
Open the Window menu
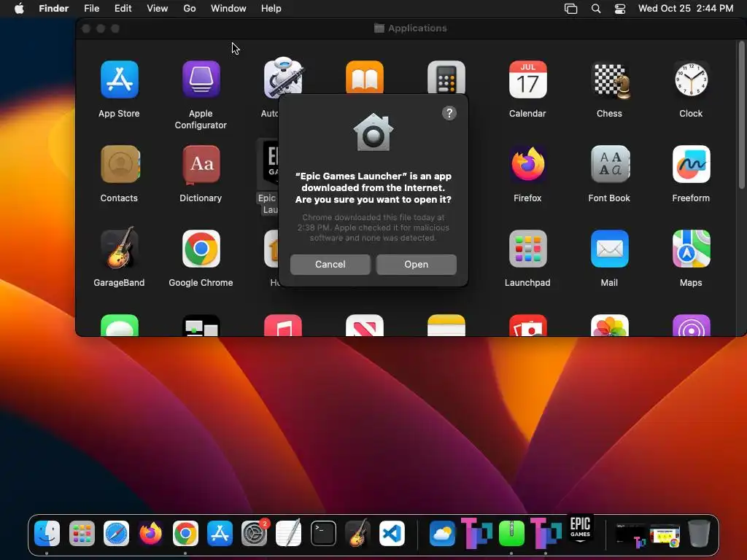tap(228, 9)
